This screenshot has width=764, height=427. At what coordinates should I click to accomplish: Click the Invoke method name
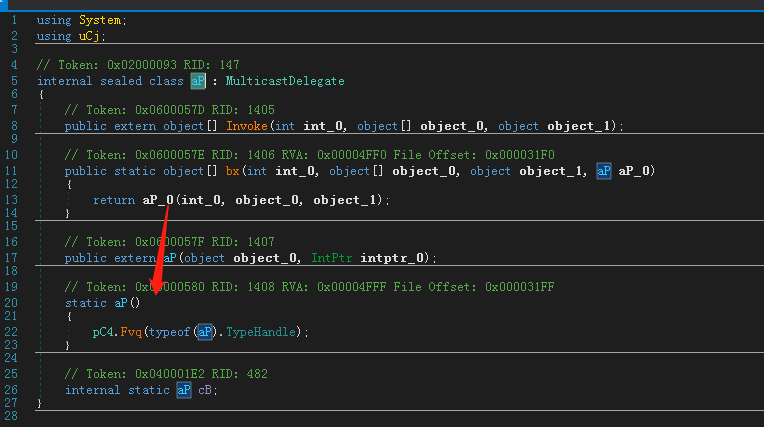pyautogui.click(x=247, y=126)
